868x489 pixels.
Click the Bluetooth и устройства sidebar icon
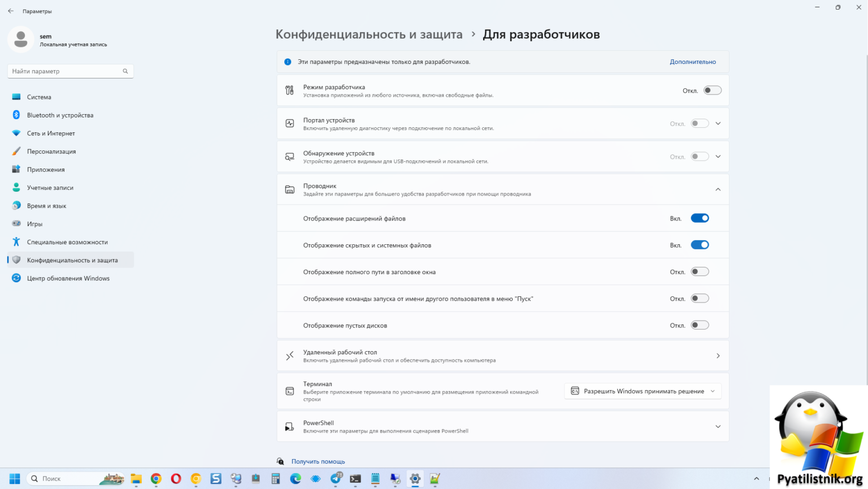click(16, 115)
